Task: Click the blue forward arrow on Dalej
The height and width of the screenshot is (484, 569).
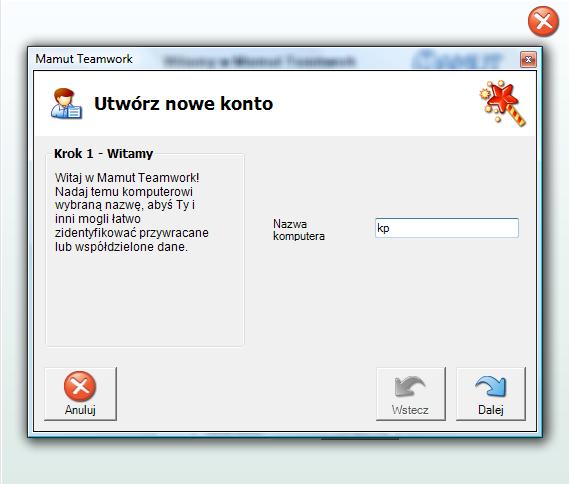Action: [x=490, y=386]
